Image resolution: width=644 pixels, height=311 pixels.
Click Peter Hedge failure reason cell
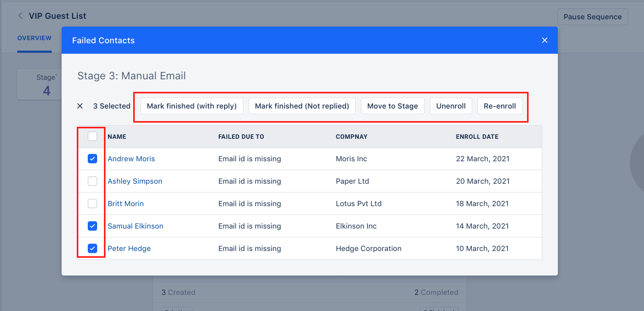(x=250, y=248)
